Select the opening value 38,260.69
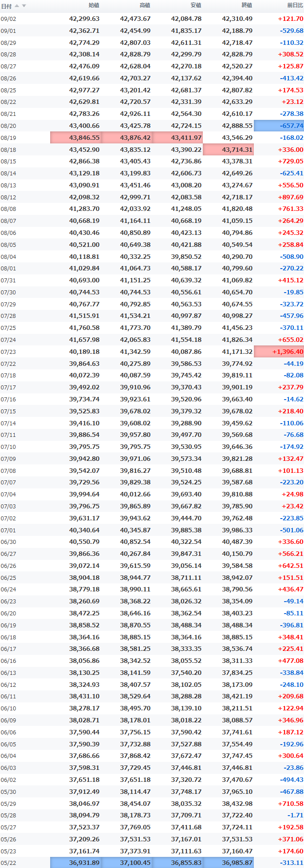 [84, 601]
